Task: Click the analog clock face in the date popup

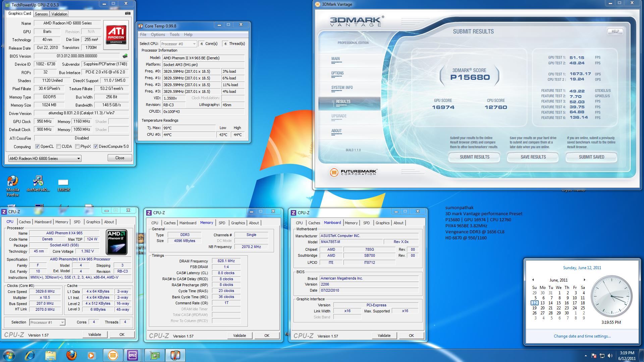Action: 611,297
